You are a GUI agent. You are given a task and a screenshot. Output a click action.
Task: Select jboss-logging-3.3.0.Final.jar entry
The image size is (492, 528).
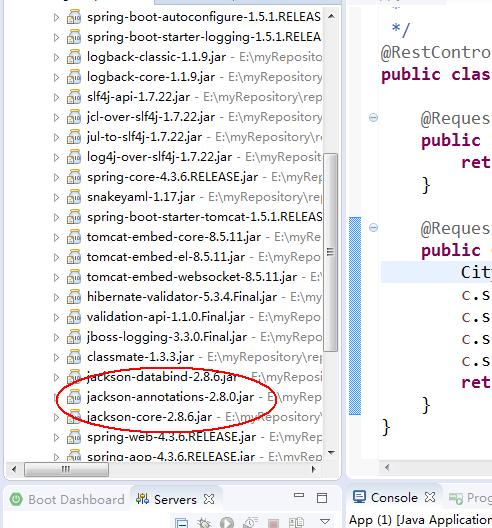(167, 337)
